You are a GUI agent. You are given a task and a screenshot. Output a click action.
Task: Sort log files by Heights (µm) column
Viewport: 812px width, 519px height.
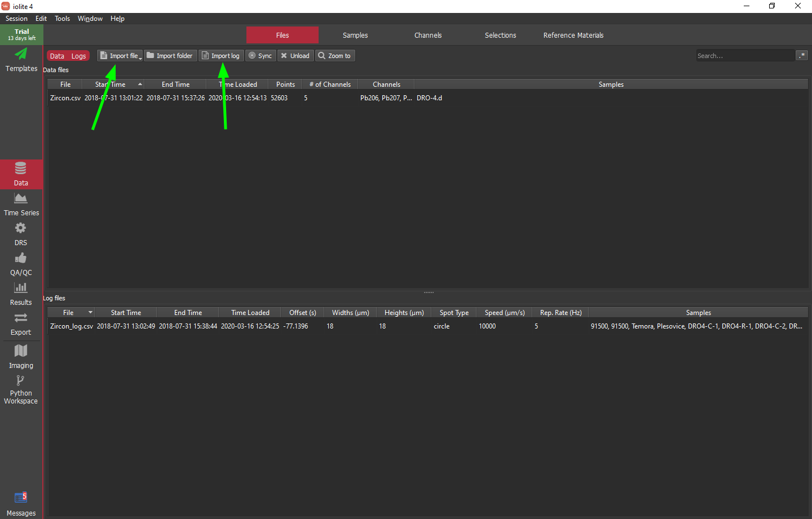point(404,313)
